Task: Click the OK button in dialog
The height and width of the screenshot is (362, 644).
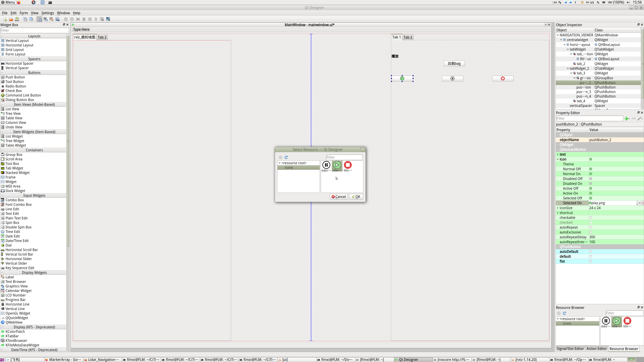Action: pos(356,197)
